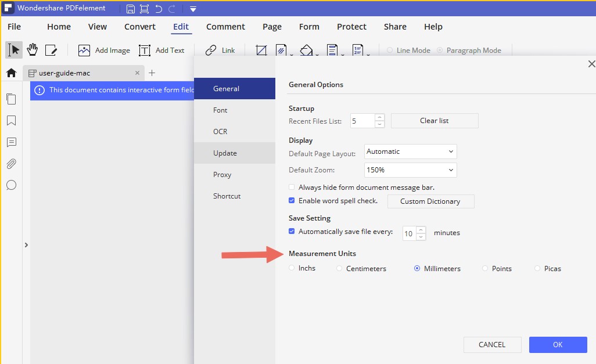Image resolution: width=596 pixels, height=364 pixels.
Task: Check Always hide form document message bar
Action: pyautogui.click(x=291, y=187)
